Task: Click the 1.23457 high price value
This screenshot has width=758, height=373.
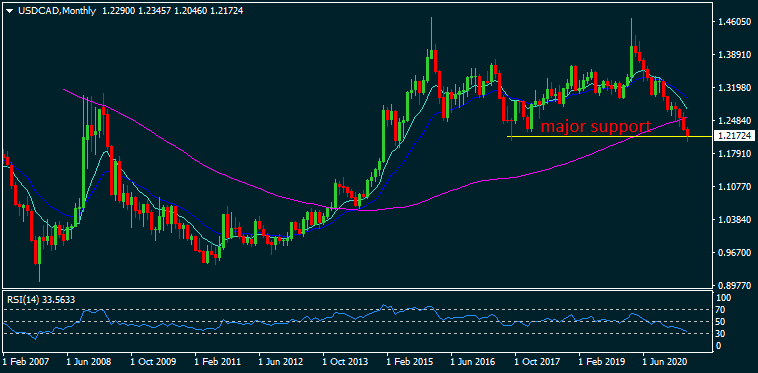Action: 154,10
